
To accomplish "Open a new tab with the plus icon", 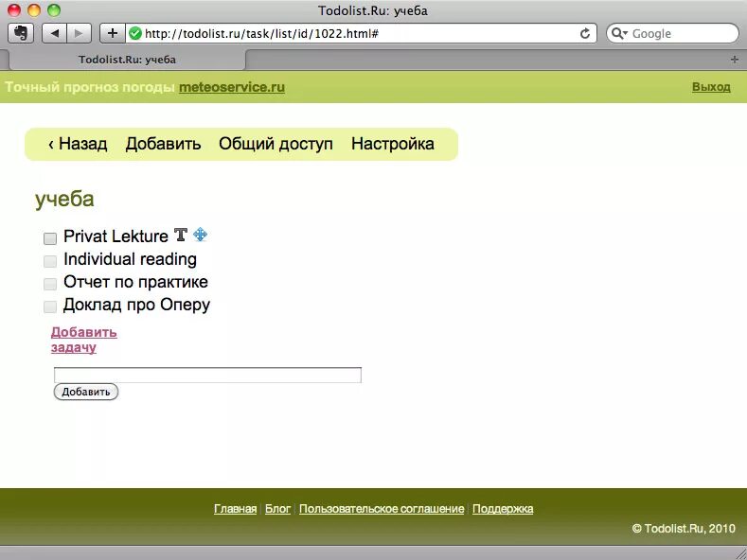I will [735, 60].
